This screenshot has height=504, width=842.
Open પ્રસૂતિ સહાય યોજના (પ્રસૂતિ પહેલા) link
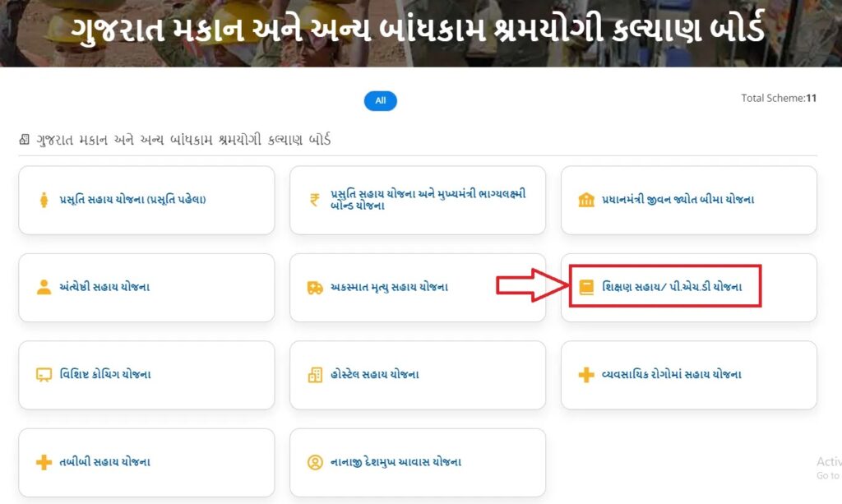pos(132,200)
